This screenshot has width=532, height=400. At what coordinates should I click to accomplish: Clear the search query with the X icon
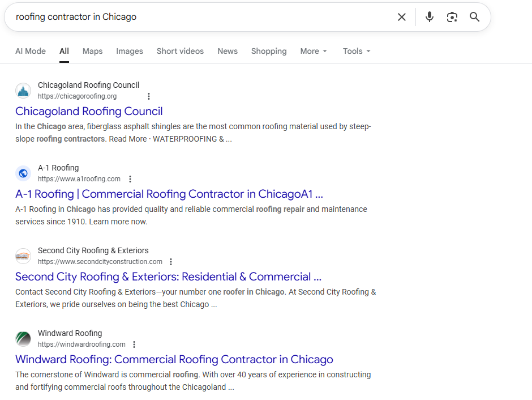coord(402,17)
